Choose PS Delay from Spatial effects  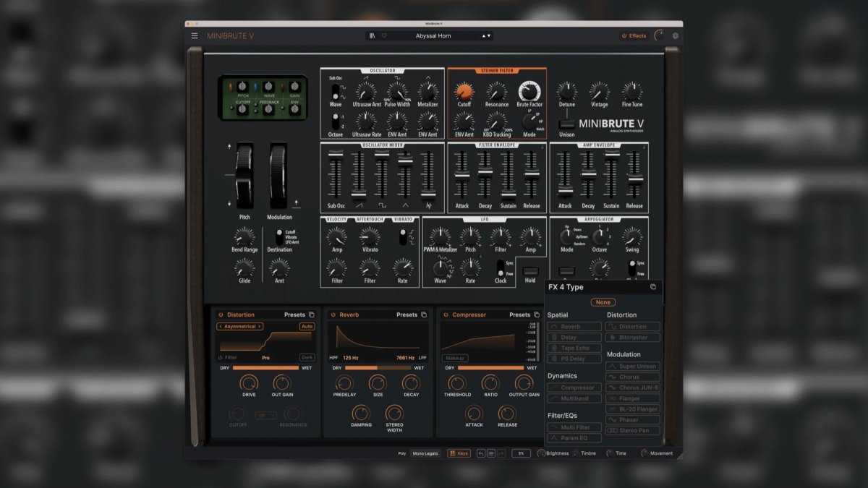(x=574, y=359)
